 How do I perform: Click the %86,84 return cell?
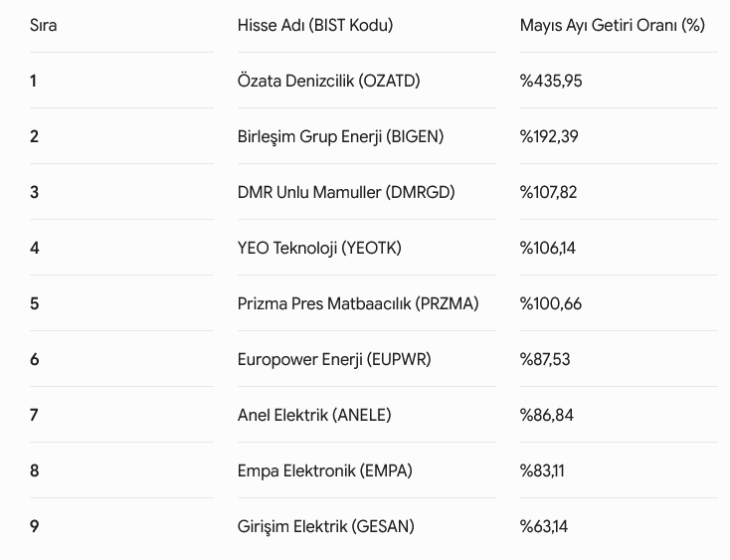pos(547,415)
